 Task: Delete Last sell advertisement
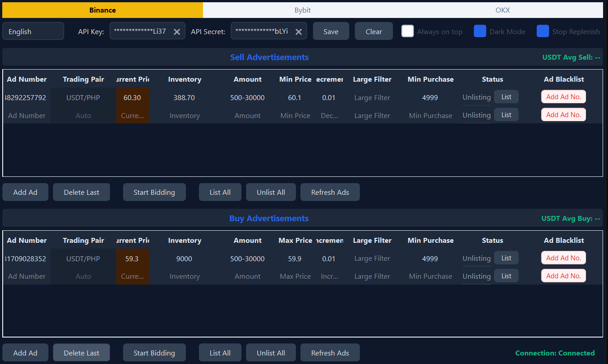pos(81,192)
